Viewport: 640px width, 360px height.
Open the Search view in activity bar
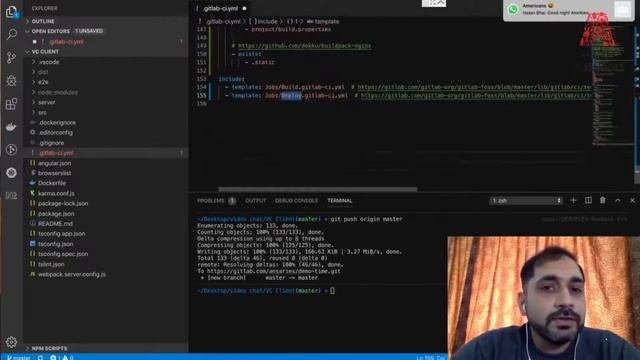pyautogui.click(x=11, y=34)
